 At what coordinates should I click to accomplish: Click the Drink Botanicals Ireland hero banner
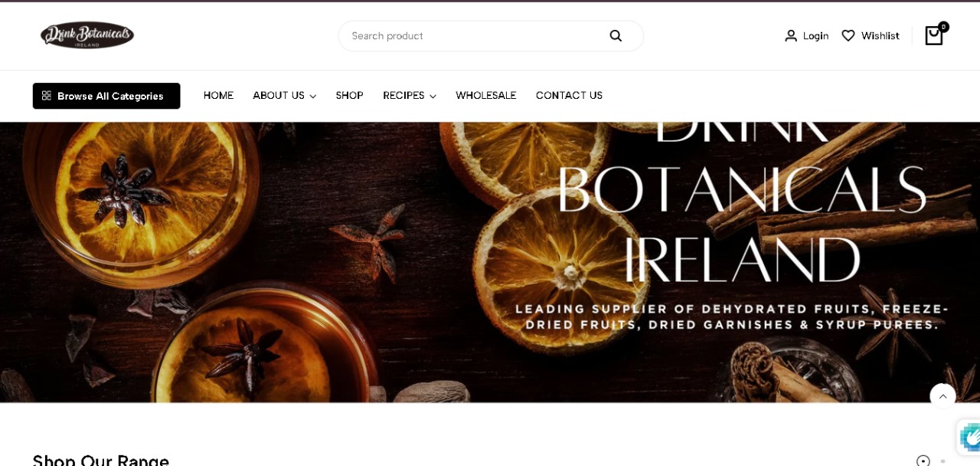tap(490, 262)
